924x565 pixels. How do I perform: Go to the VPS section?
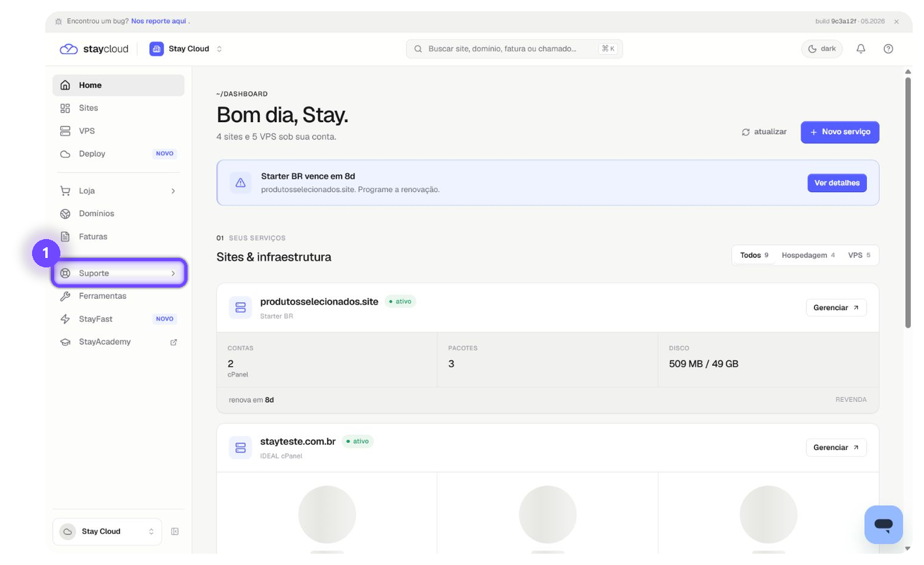click(118, 131)
